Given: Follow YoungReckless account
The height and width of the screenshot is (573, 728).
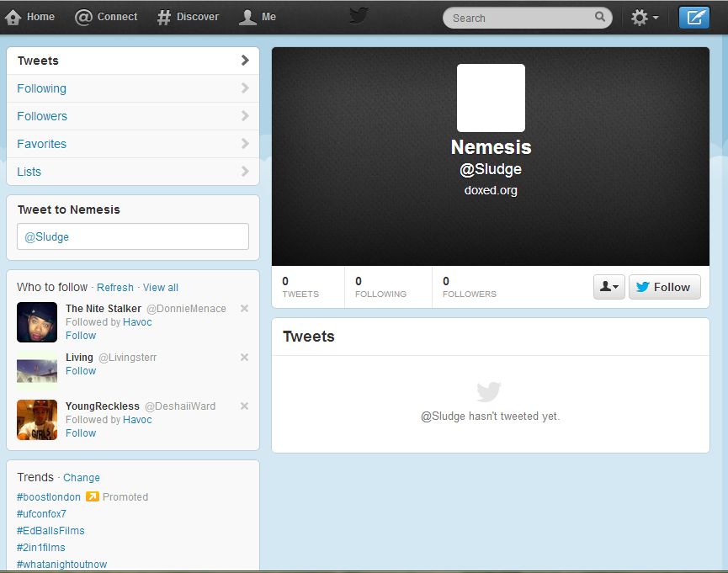Looking at the screenshot, I should (x=81, y=432).
